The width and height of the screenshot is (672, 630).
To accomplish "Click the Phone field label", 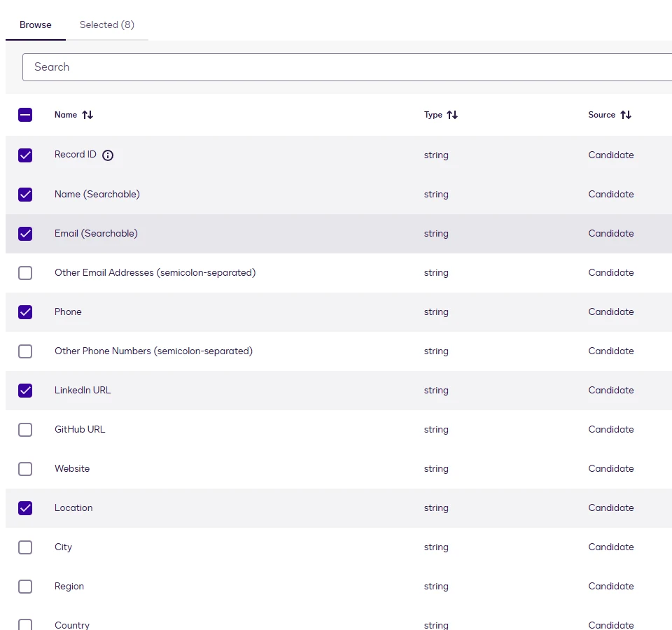I will tap(68, 312).
